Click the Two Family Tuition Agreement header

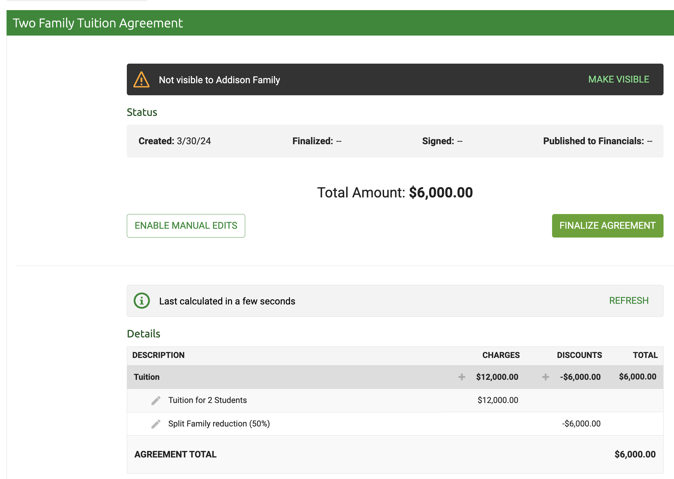click(x=98, y=23)
